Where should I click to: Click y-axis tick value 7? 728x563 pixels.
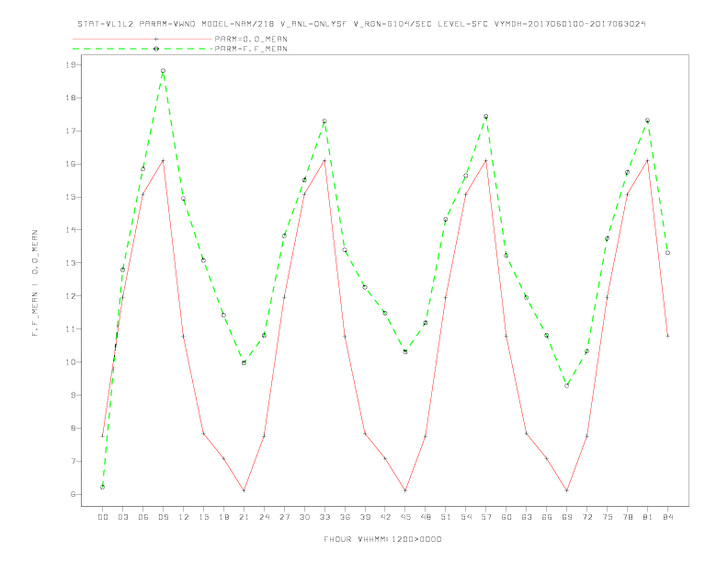coord(73,461)
